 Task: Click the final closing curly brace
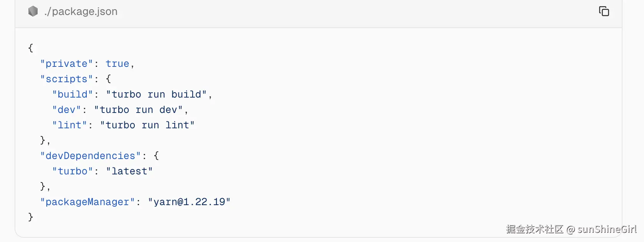[31, 217]
